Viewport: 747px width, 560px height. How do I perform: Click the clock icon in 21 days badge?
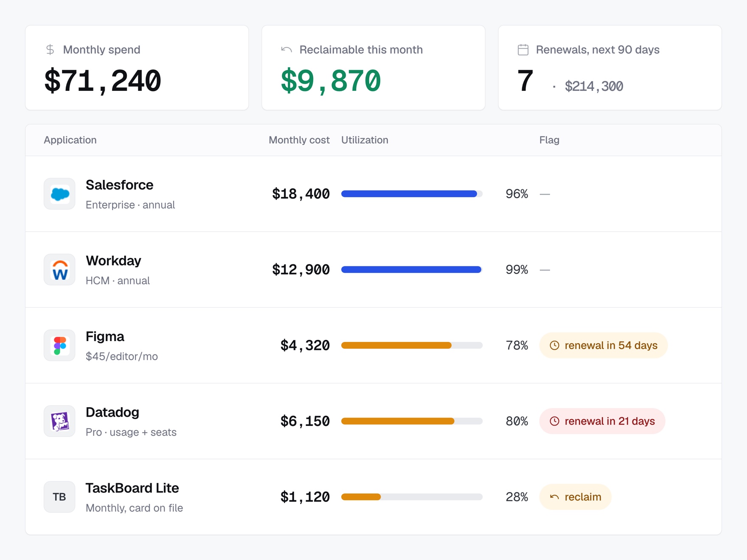(554, 421)
